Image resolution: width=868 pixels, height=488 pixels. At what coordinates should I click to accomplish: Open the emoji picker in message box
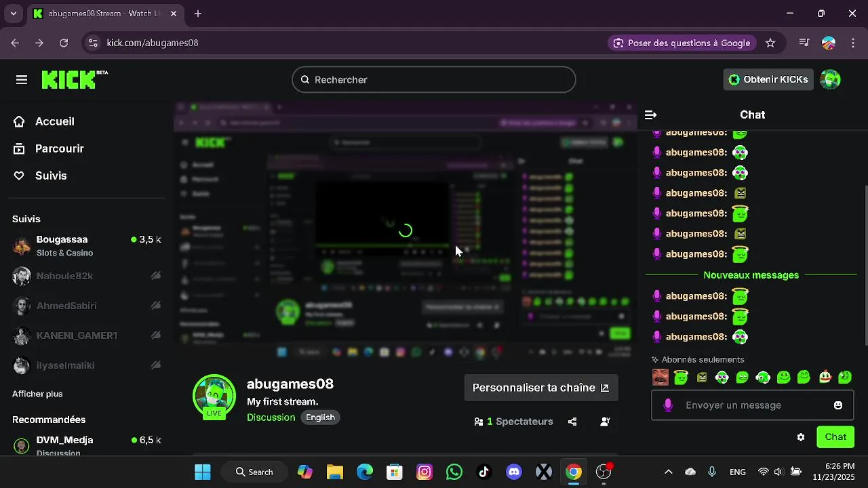[838, 405]
